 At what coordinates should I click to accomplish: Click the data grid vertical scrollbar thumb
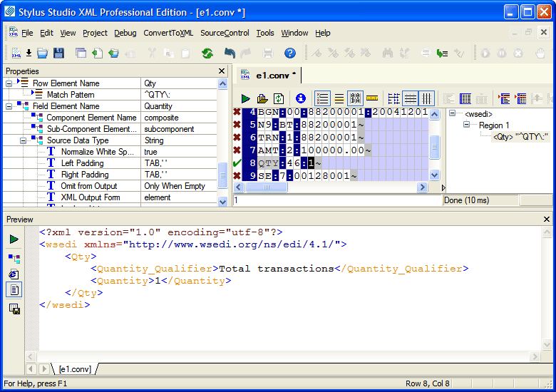click(x=434, y=147)
